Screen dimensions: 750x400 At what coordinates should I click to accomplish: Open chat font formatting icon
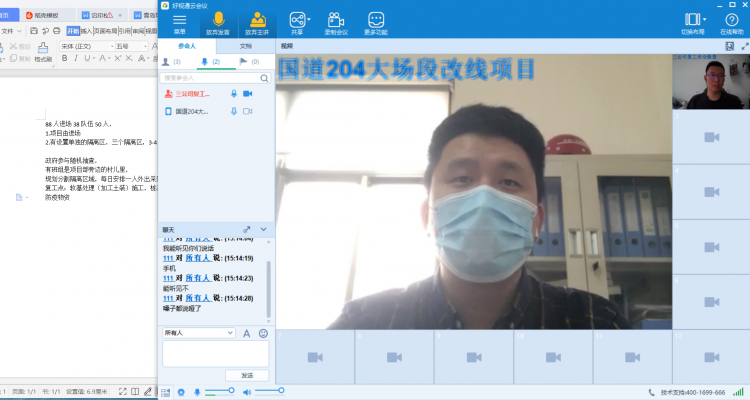click(247, 333)
